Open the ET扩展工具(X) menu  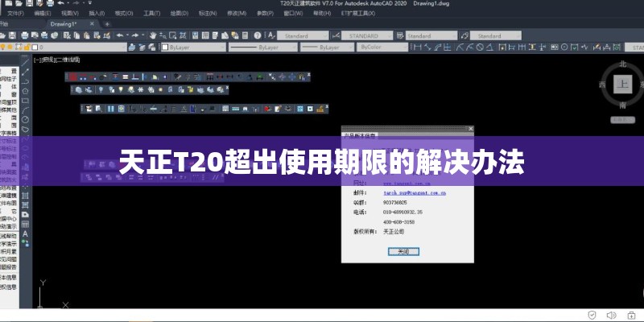[x=357, y=13]
